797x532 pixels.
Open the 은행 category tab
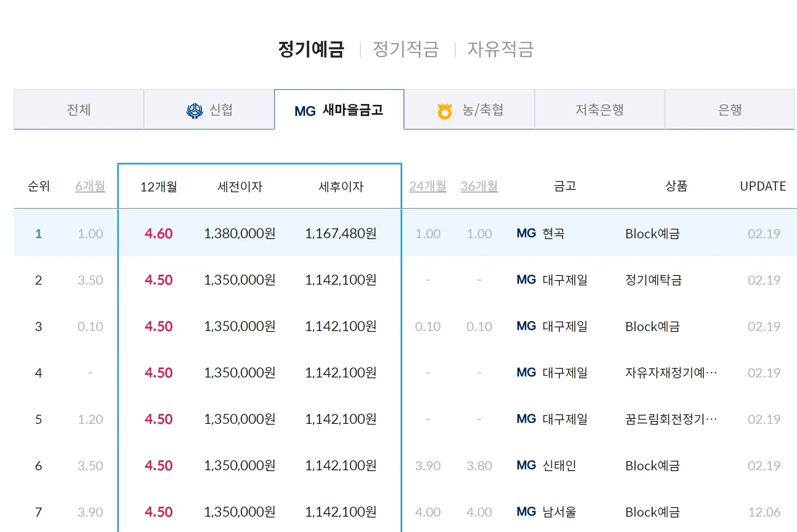[729, 110]
